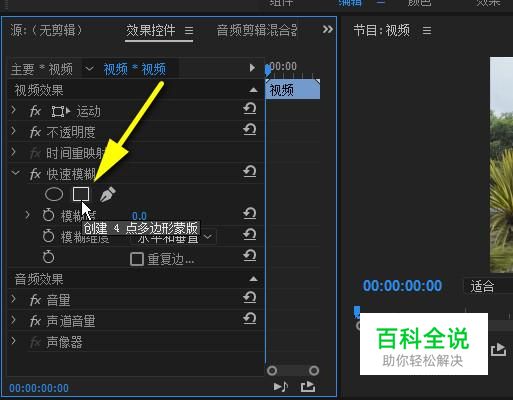Select the 视频 clip bar in effect timeline
This screenshot has height=400, width=513.
(293, 89)
